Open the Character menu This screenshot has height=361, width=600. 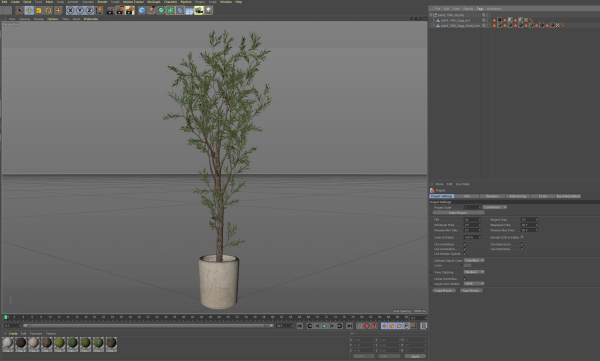click(170, 2)
